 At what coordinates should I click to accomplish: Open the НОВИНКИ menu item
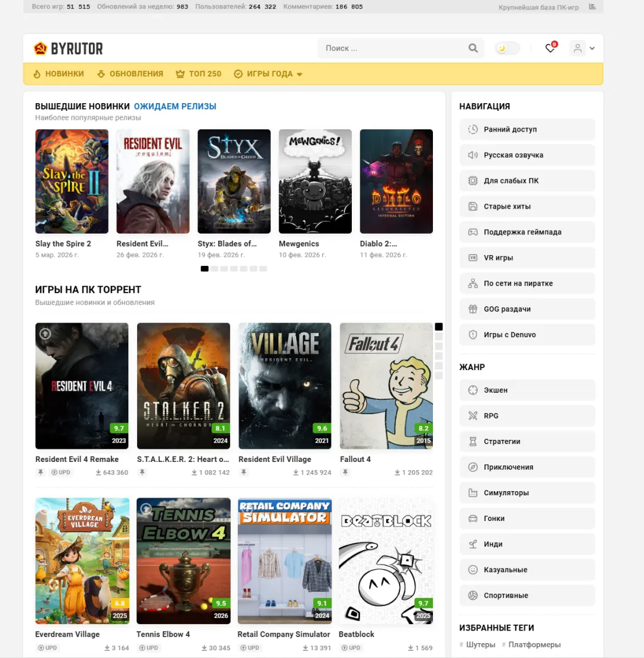click(x=58, y=74)
